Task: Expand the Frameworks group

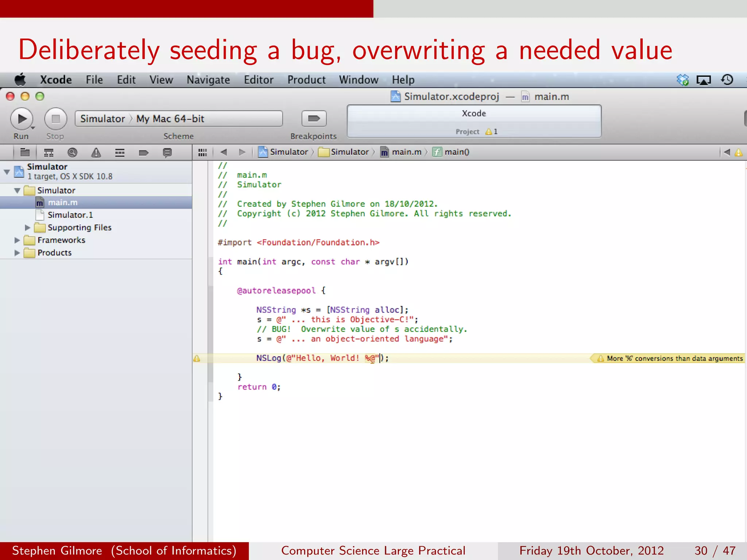Action: click(17, 240)
